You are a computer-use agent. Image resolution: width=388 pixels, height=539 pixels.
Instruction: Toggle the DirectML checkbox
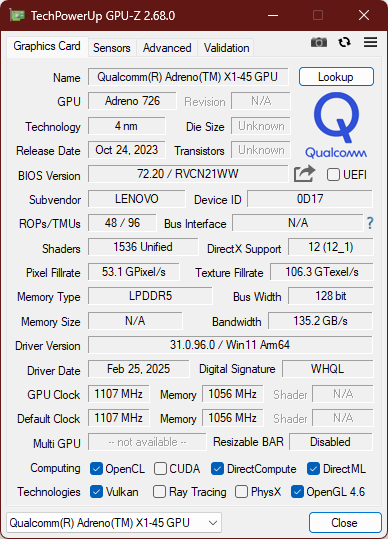(x=313, y=469)
